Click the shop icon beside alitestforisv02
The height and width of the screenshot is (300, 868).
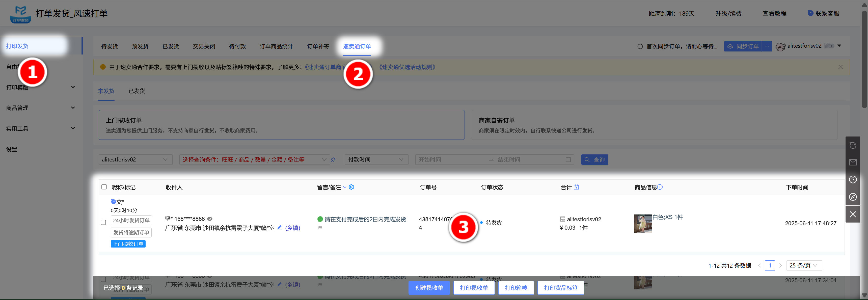point(562,219)
